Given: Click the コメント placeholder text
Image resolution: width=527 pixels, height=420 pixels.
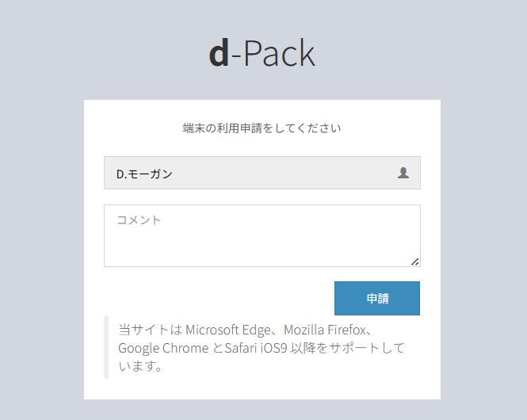Looking at the screenshot, I should [x=139, y=220].
